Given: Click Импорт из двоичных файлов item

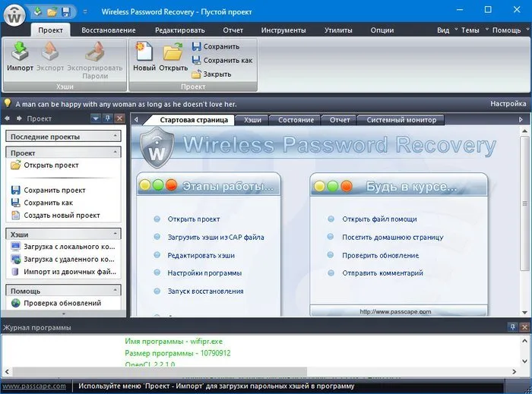Looking at the screenshot, I should point(63,272).
